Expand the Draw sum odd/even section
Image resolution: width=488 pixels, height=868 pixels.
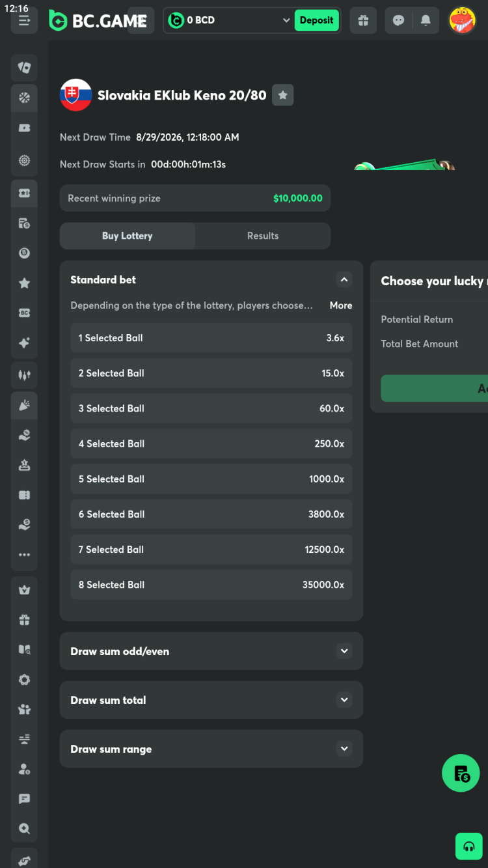(x=211, y=651)
